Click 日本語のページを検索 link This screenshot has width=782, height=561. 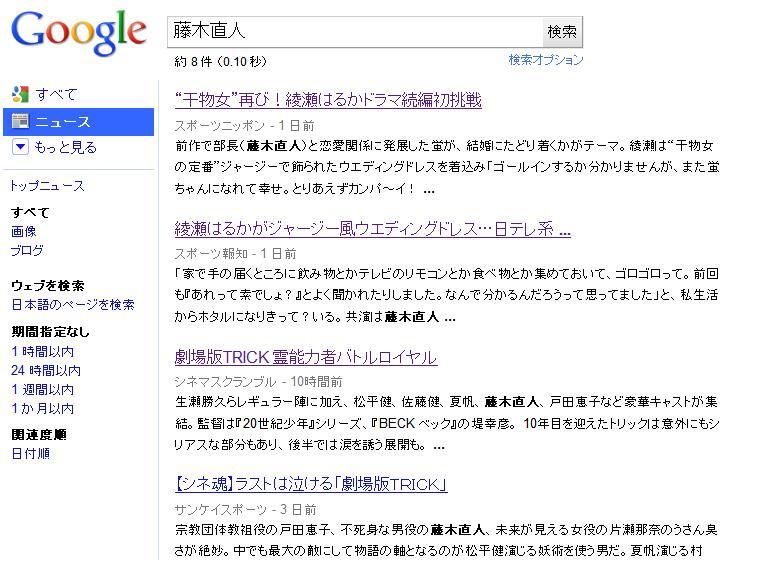coord(73,305)
